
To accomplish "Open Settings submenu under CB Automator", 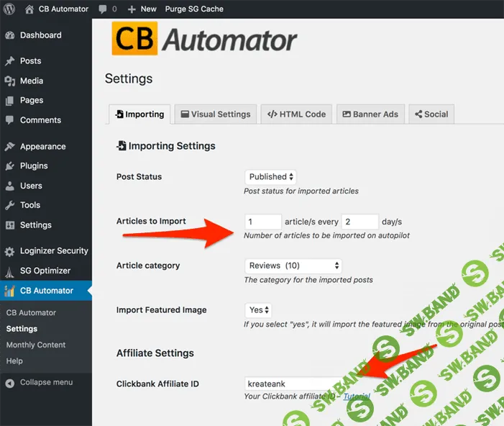I will point(22,329).
